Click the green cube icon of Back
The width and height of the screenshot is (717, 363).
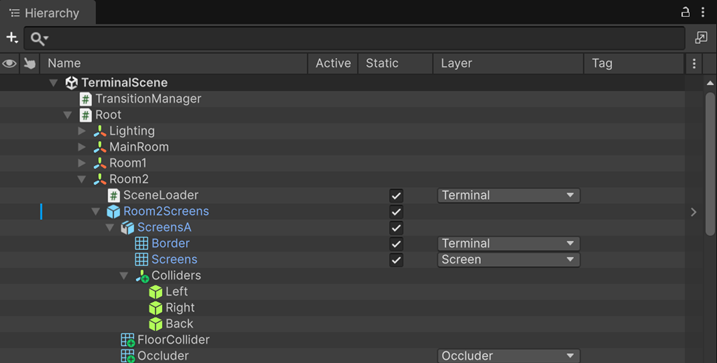(155, 324)
